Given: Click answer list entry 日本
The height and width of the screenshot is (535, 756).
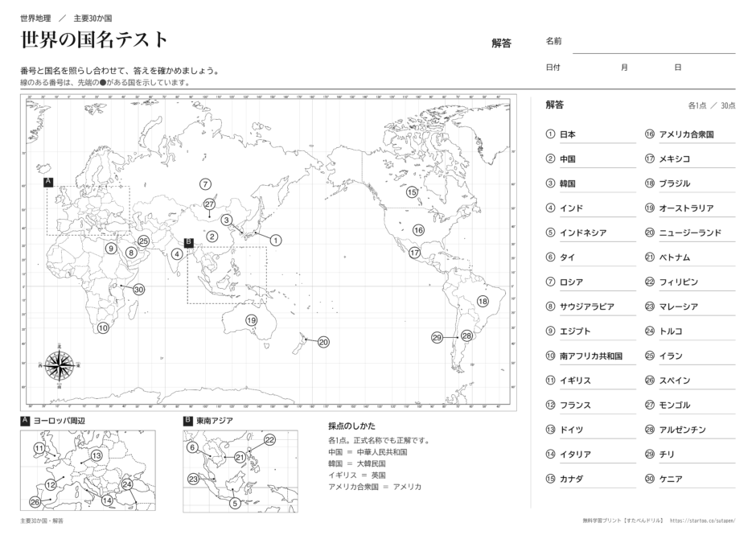Looking at the screenshot, I should [568, 134].
